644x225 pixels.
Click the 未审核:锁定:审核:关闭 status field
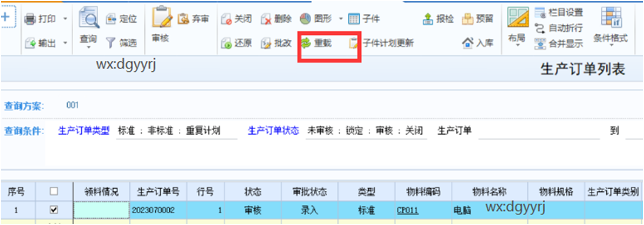(x=366, y=131)
